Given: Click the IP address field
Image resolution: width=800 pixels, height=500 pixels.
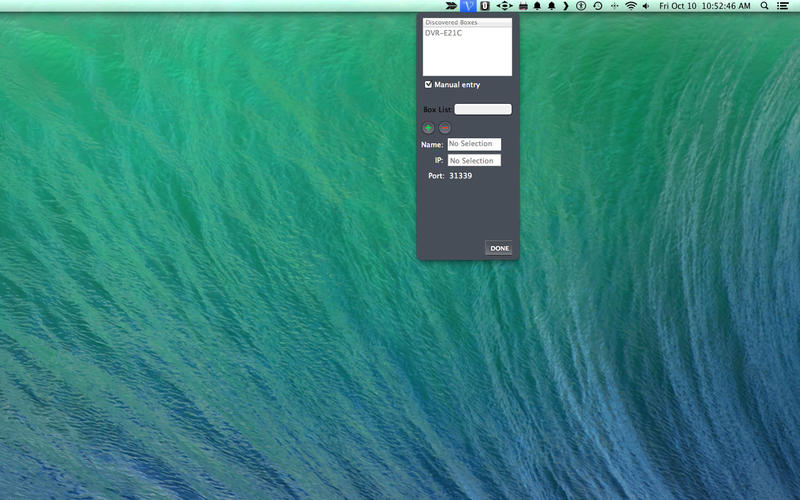Looking at the screenshot, I should 474,160.
